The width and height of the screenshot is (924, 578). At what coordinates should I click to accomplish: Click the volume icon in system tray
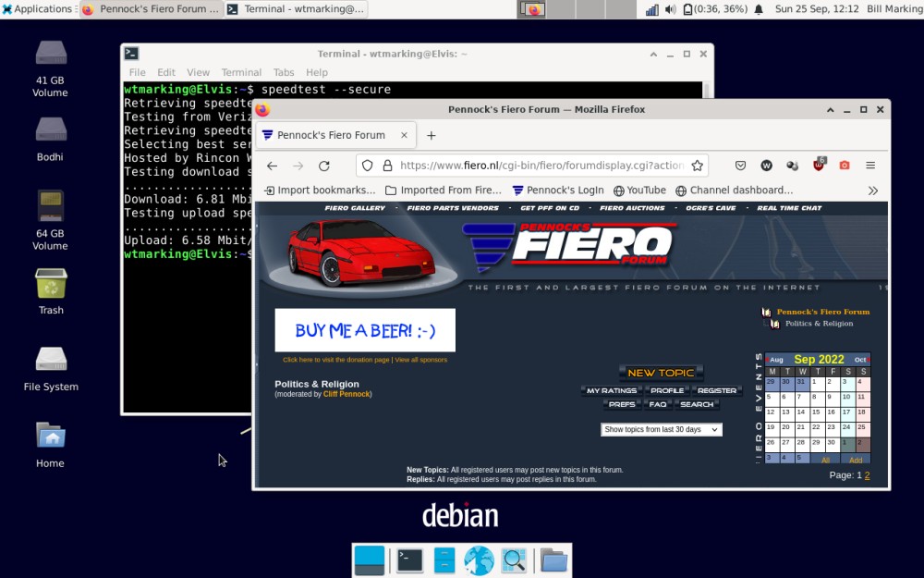[x=670, y=9]
